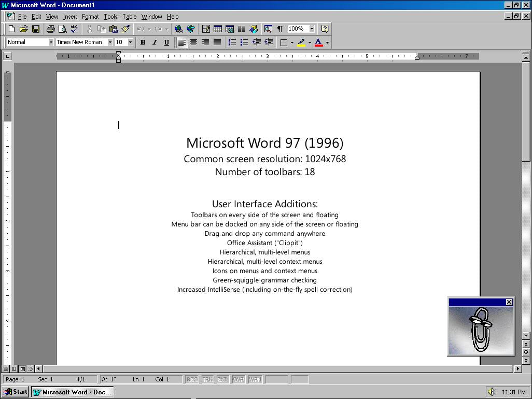Screen dimensions: 532x399
Task: Toggle Italic formatting
Action: 155,42
